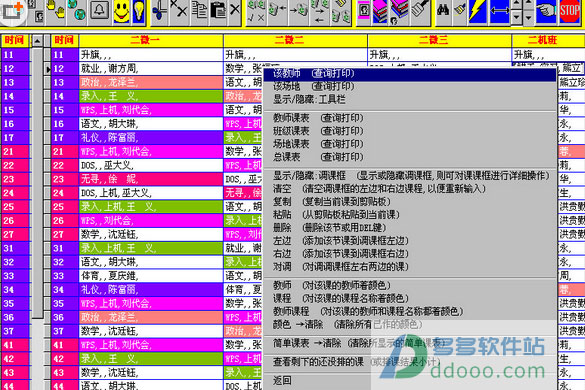The height and width of the screenshot is (390, 585).
Task: Click the stacked books icon
Action: [380, 12]
